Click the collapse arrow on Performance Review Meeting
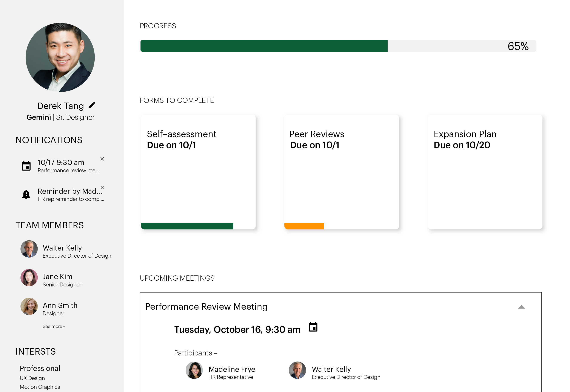The height and width of the screenshot is (392, 570). [x=521, y=306]
